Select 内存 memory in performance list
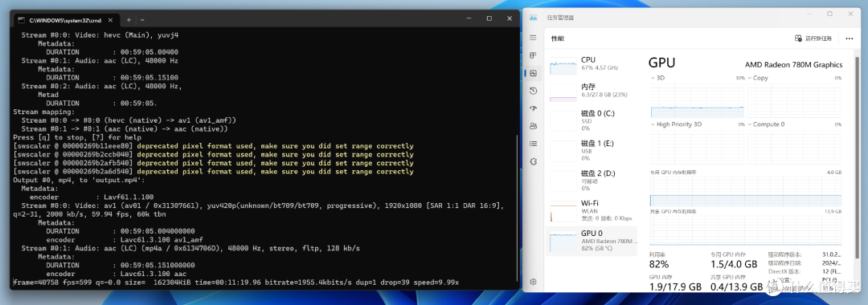Image resolution: width=868 pixels, height=305 pixels. [592, 91]
